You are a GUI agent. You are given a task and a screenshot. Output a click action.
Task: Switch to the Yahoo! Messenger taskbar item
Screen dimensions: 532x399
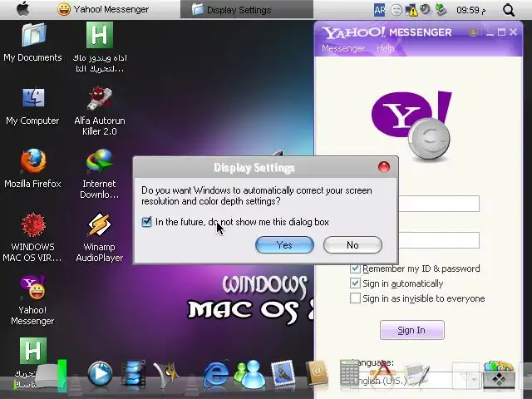[x=103, y=9]
